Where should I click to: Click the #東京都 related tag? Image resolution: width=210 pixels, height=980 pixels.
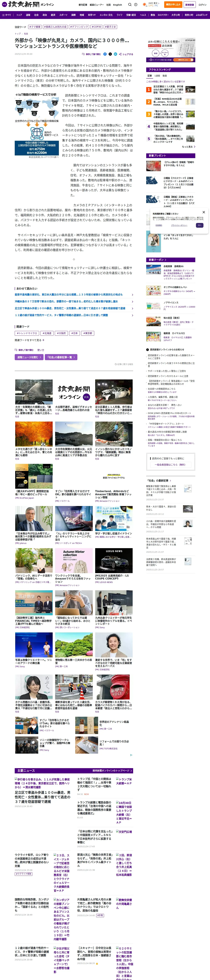pyautogui.click(x=88, y=333)
